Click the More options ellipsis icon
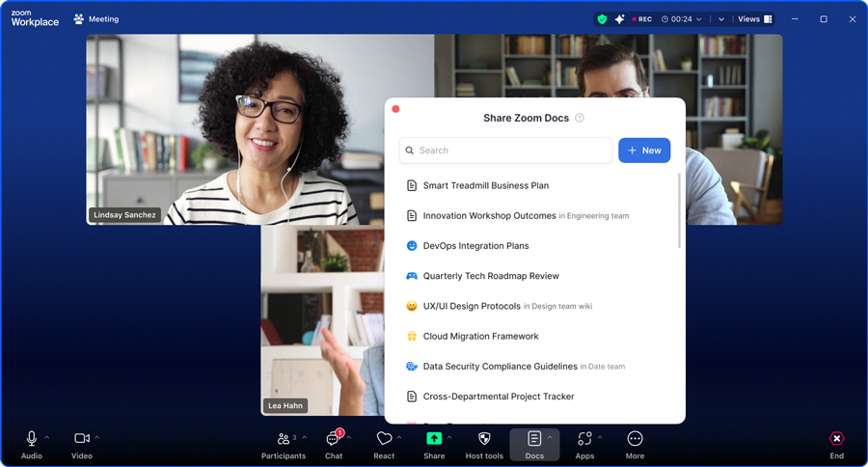 (635, 439)
